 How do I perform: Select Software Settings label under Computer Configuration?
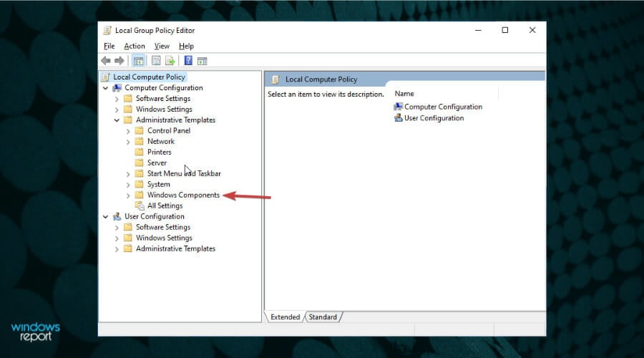pos(163,98)
